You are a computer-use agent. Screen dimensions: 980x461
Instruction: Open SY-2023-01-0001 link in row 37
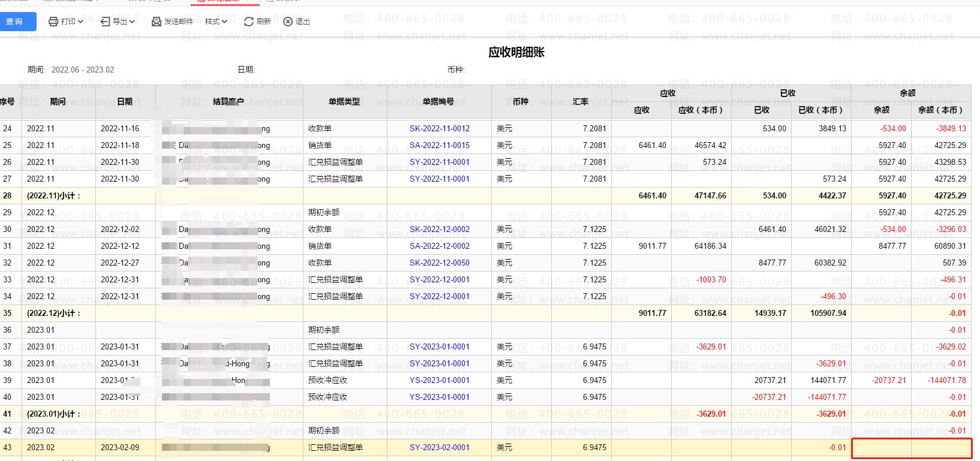click(x=440, y=346)
